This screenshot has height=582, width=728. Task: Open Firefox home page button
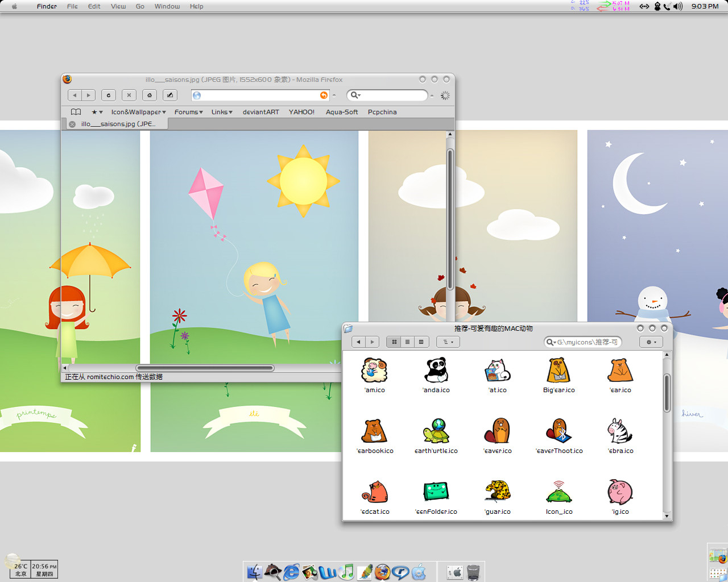pos(150,95)
